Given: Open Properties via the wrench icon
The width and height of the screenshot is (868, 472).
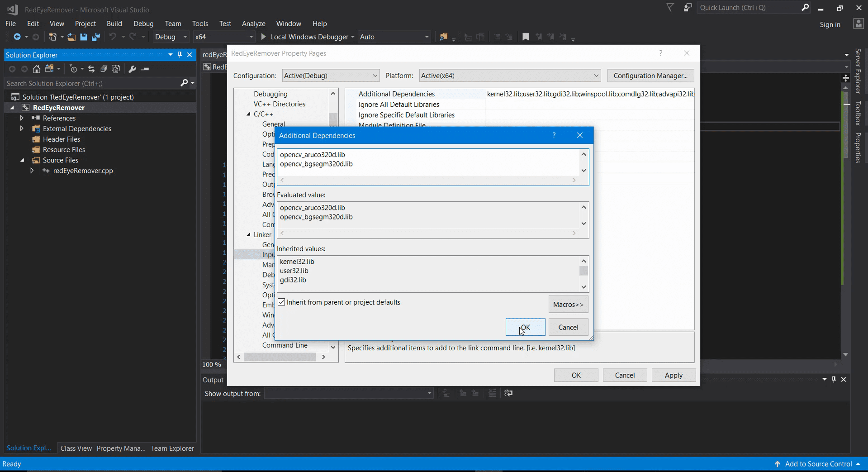Looking at the screenshot, I should point(133,69).
